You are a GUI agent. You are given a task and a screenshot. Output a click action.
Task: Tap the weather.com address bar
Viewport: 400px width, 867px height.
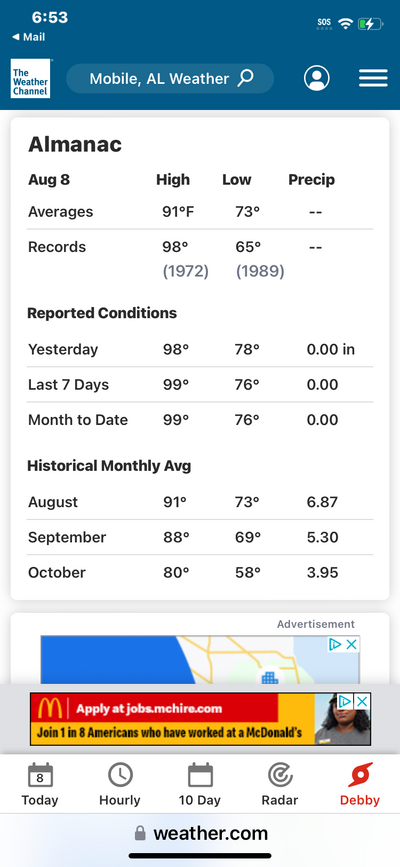click(201, 833)
